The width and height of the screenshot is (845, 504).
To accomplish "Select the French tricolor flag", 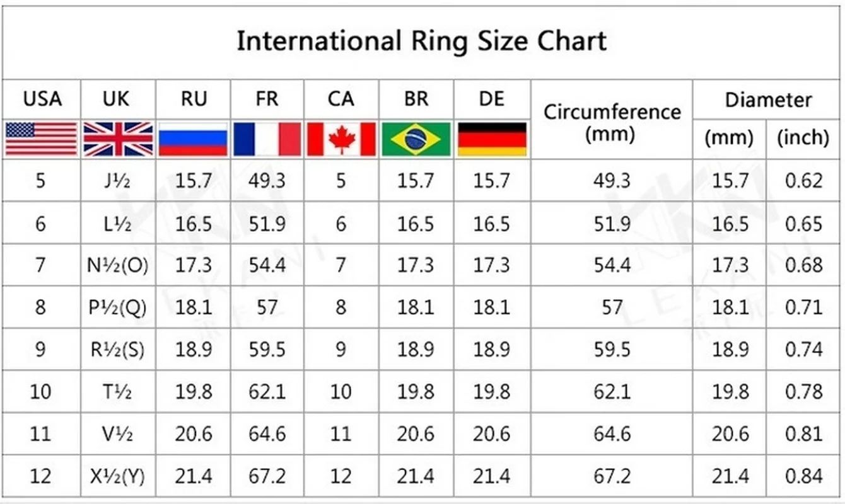I will click(267, 139).
